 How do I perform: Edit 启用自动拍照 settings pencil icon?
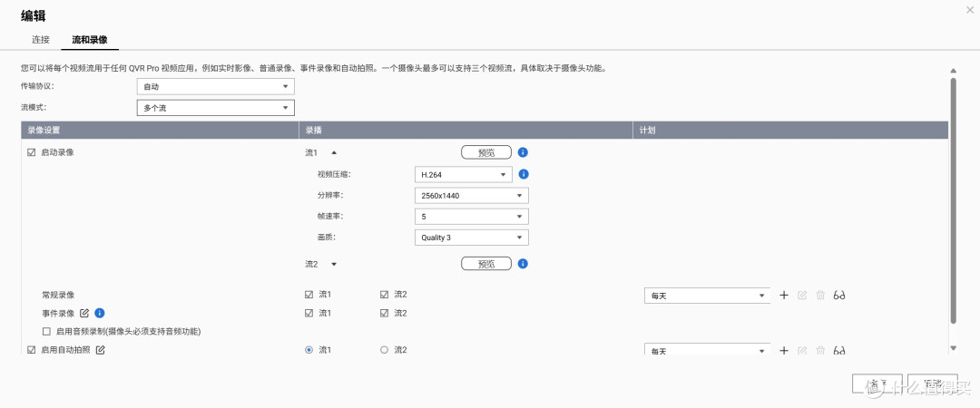(100, 350)
